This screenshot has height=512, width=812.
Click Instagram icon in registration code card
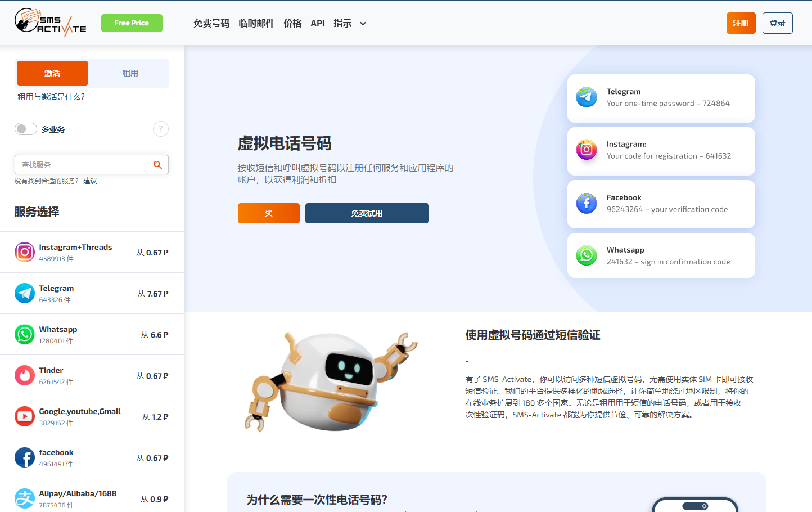point(587,150)
